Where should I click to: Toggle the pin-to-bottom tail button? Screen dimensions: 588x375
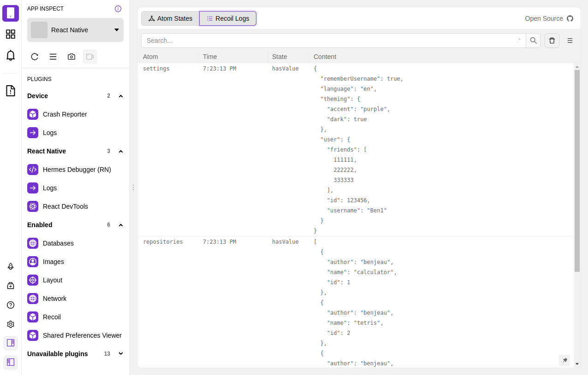coord(564,360)
